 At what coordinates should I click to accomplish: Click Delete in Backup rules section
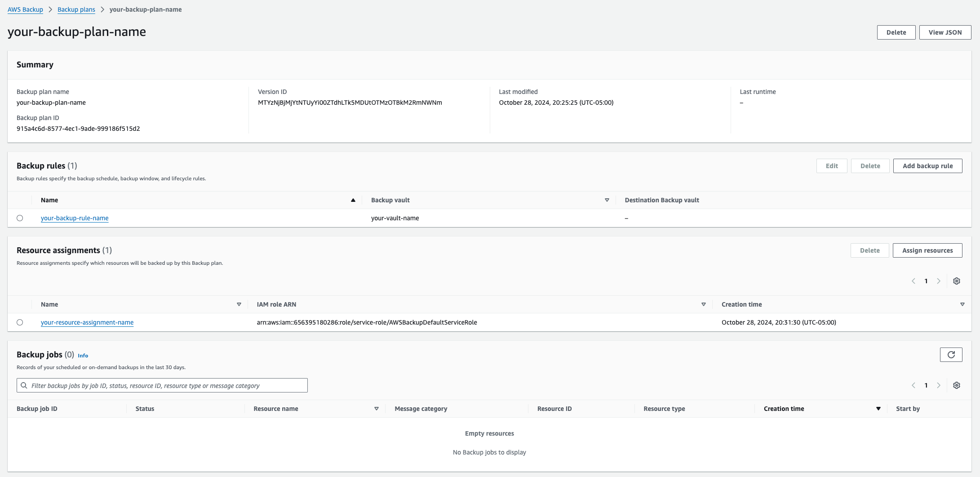coord(870,166)
